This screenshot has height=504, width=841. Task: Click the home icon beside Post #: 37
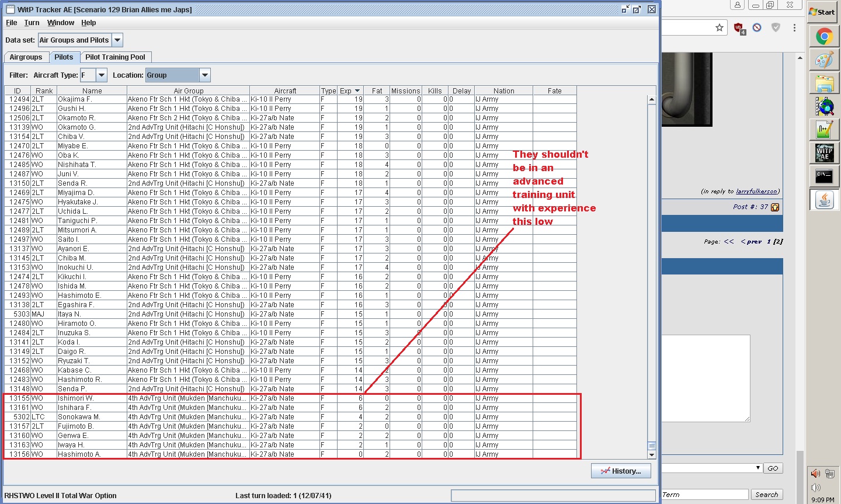tap(775, 207)
